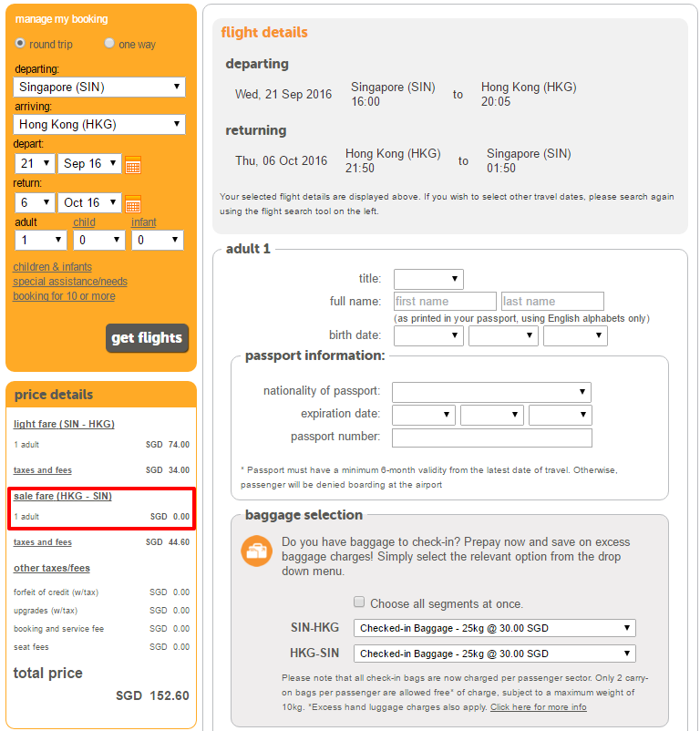The width and height of the screenshot is (700, 731).
Task: Open the last expiration date dropdown
Action: click(x=561, y=415)
